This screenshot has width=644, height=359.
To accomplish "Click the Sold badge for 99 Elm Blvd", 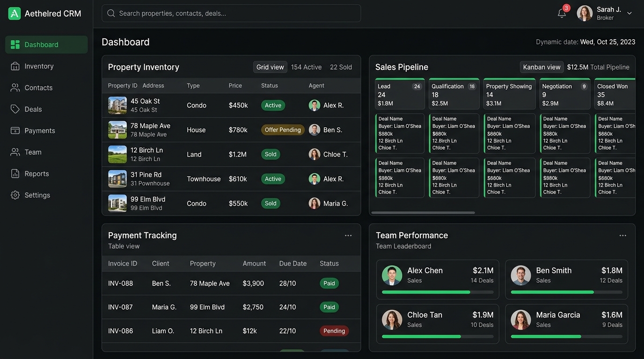I will 271,203.
